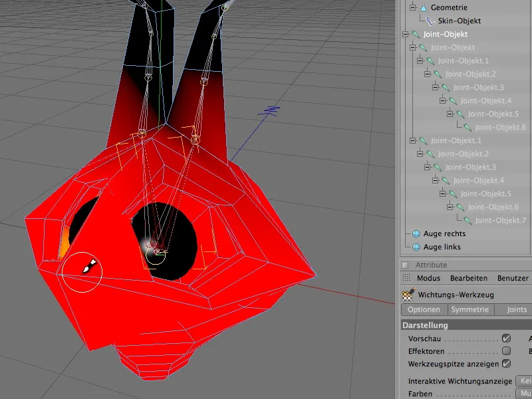Screen dimensions: 532x399
Task: Click the Geometrie object triangle icon
Action: point(424,7)
